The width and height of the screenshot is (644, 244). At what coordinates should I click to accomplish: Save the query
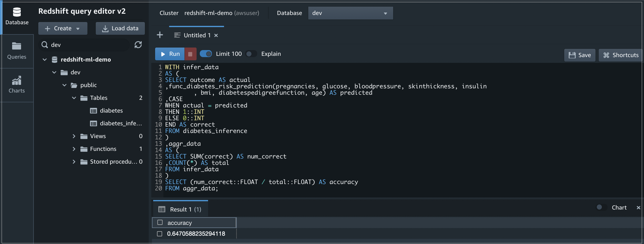[580, 55]
